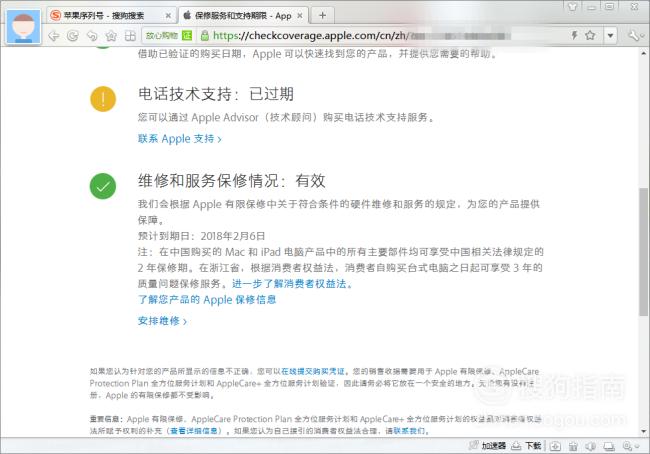Click the address bar URL field
The image size is (650, 454).
[381, 36]
